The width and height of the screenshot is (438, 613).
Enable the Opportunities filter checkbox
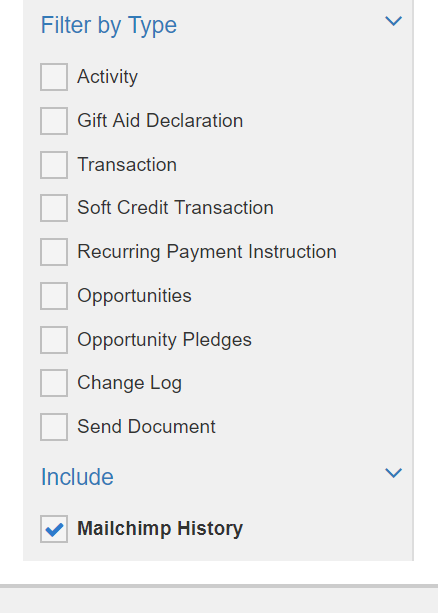point(54,296)
